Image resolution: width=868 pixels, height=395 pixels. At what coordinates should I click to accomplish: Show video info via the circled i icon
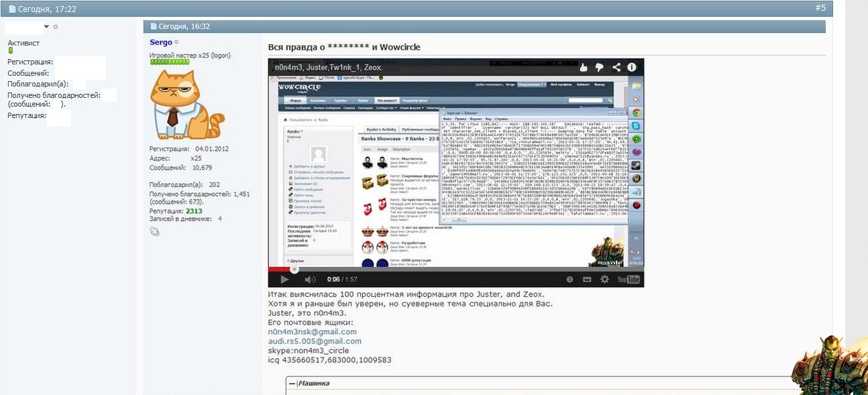pyautogui.click(x=632, y=68)
